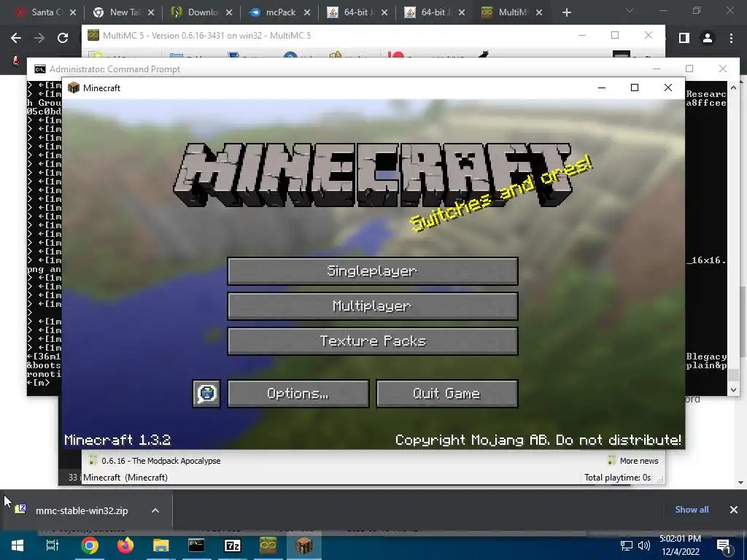Open 7-Zip from taskbar
The height and width of the screenshot is (560, 747).
[x=232, y=545]
